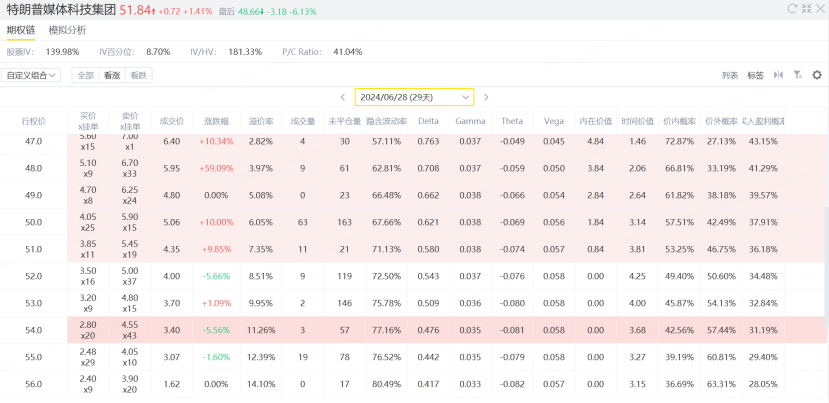Click the Vega column header
This screenshot has width=829, height=403.
(x=554, y=121)
